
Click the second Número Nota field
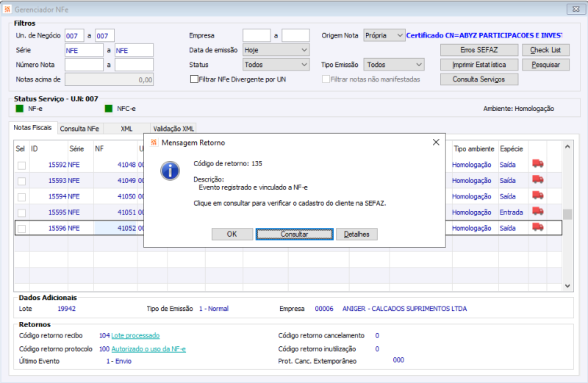(135, 65)
